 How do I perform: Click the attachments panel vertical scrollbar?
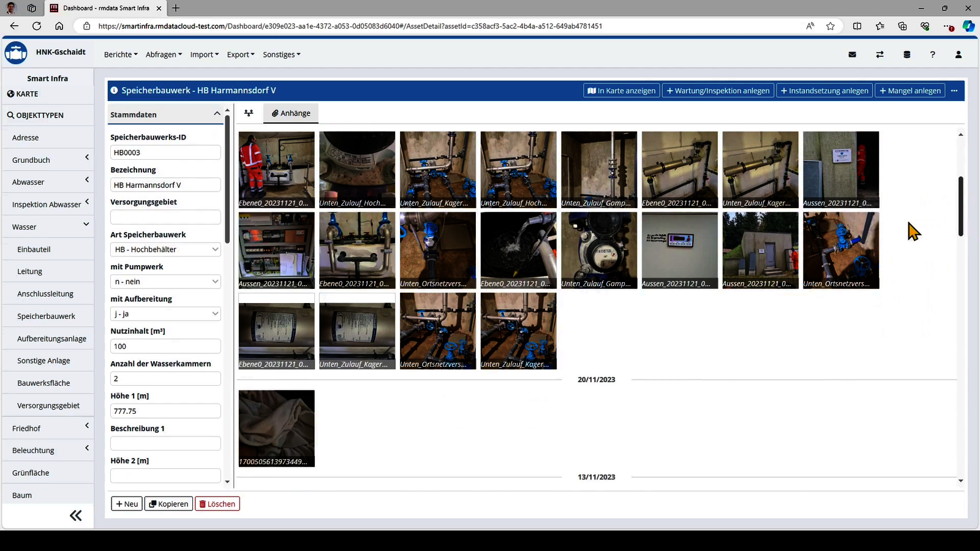click(x=960, y=206)
